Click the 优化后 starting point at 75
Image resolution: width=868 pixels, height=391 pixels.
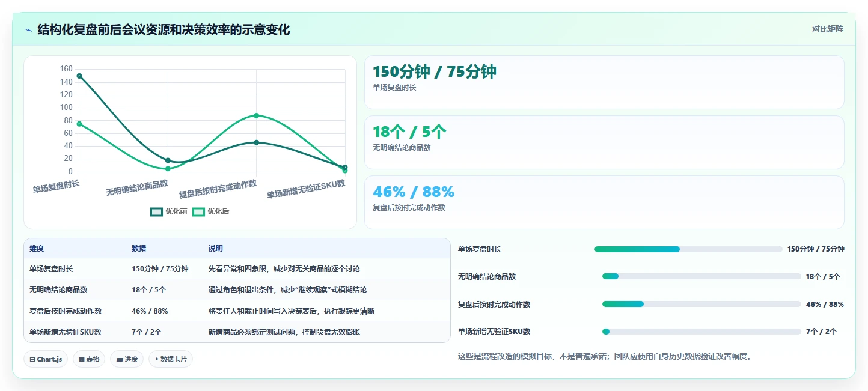coord(79,124)
